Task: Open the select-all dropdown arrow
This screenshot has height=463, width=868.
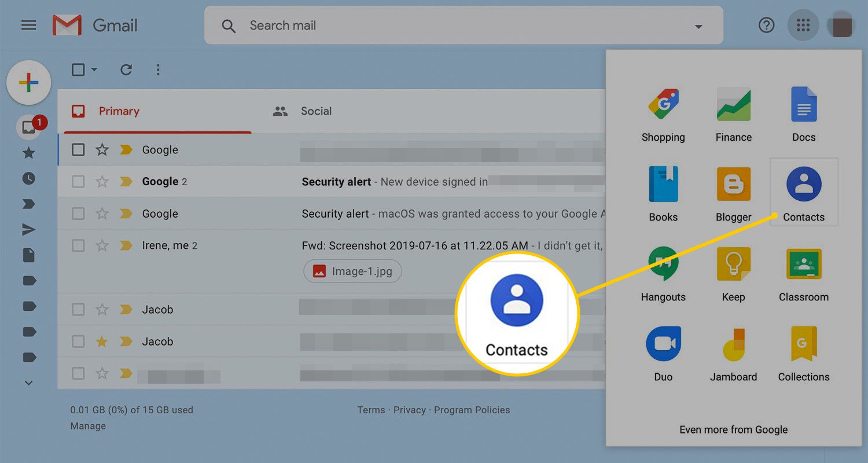Action: (x=94, y=70)
